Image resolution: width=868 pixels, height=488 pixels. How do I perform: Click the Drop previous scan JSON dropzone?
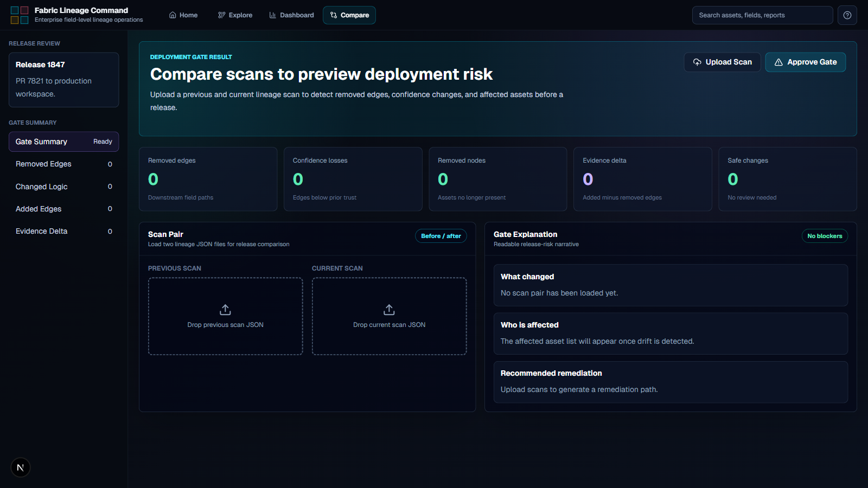pos(226,316)
